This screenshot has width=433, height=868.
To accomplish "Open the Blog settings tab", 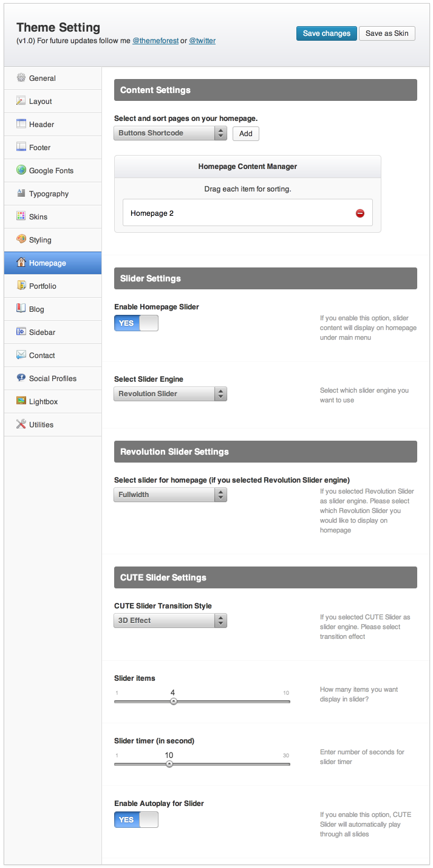I will 36,309.
